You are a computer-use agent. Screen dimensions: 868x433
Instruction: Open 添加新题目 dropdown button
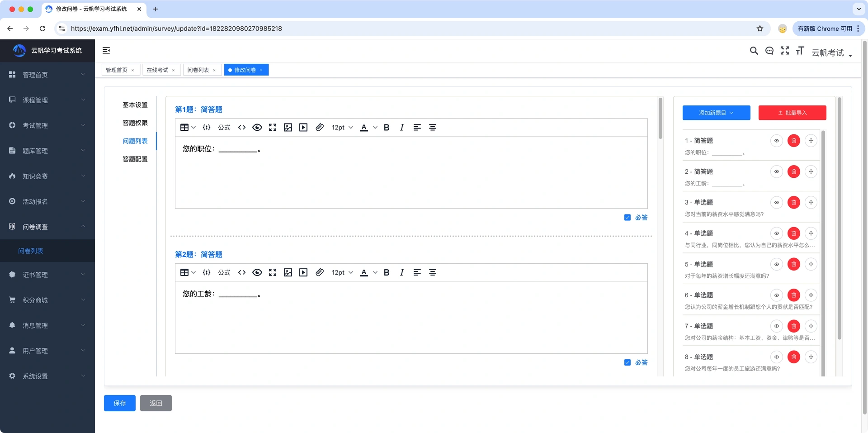(x=717, y=113)
